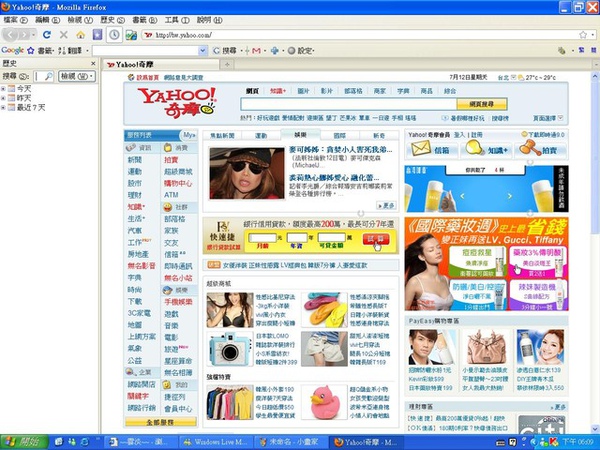Click the Firefox address bar
The width and height of the screenshot is (600, 450).
(360, 35)
